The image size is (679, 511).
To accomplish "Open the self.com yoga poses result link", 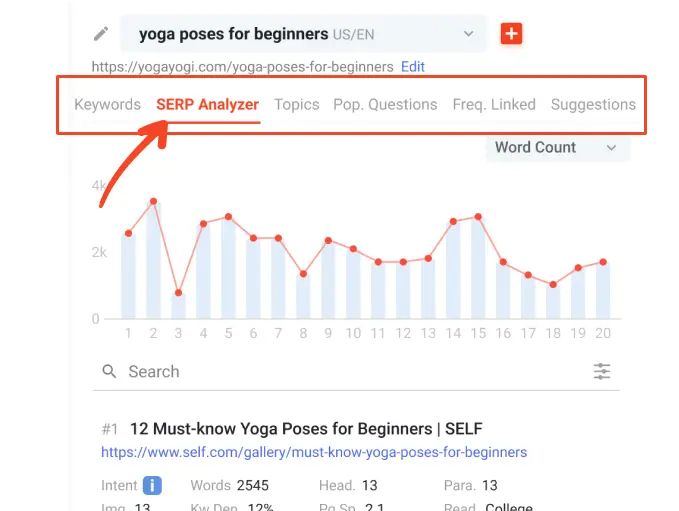I will pyautogui.click(x=314, y=452).
